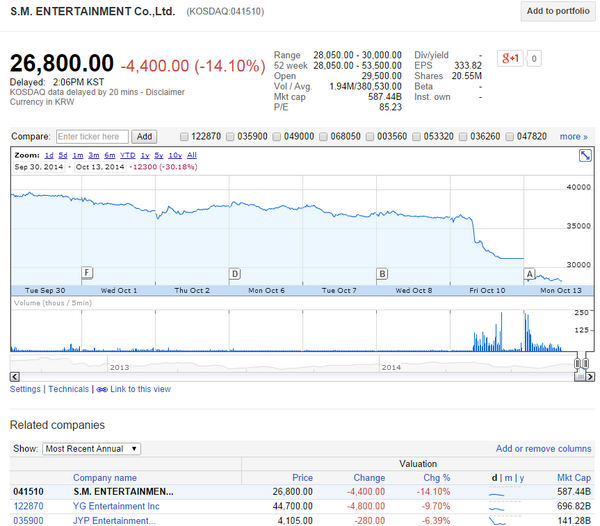The width and height of the screenshot is (600, 526).
Task: Set chart zoom to 3m
Action: coord(94,155)
